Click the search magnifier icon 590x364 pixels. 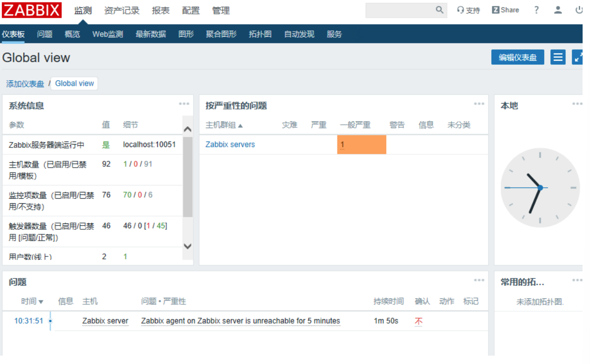tap(440, 10)
